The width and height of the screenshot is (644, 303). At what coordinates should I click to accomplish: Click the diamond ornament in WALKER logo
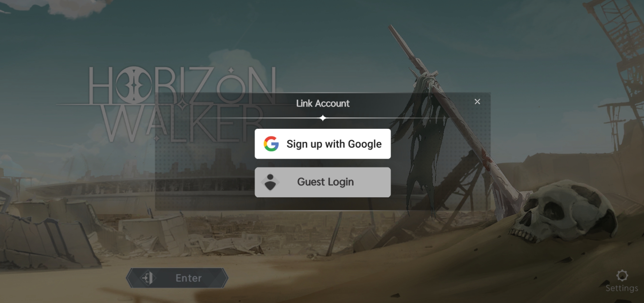(183, 105)
